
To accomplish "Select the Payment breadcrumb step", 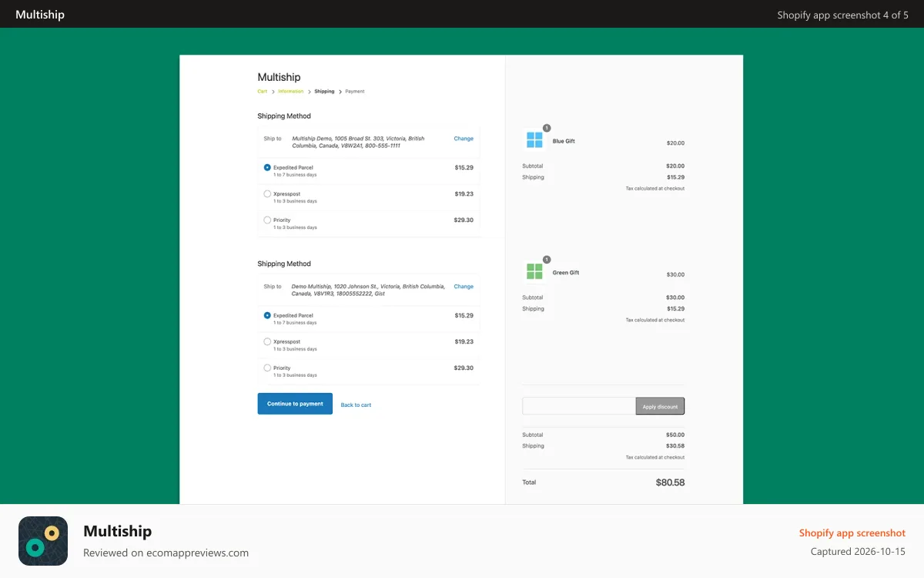I will tap(355, 91).
